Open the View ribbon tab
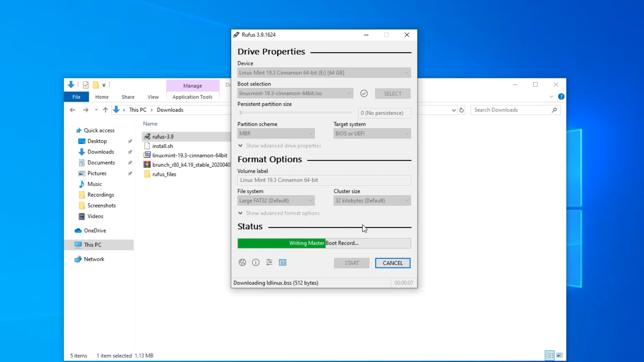 tap(153, 97)
